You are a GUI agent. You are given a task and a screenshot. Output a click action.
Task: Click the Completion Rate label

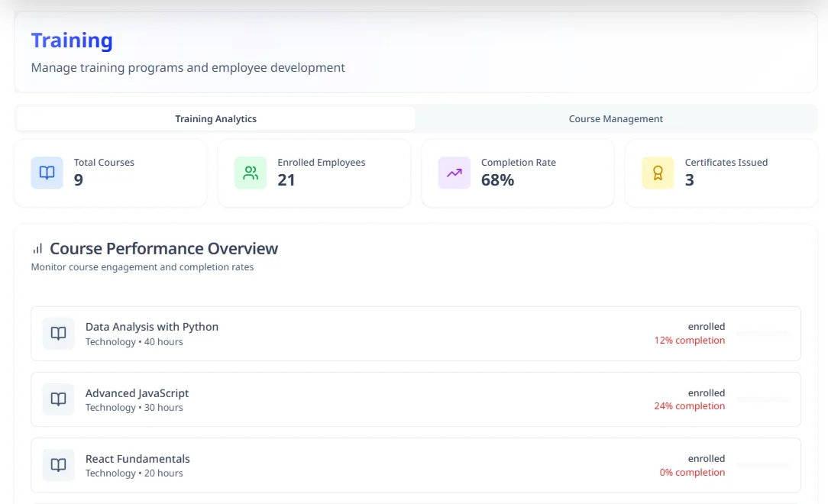click(x=519, y=163)
